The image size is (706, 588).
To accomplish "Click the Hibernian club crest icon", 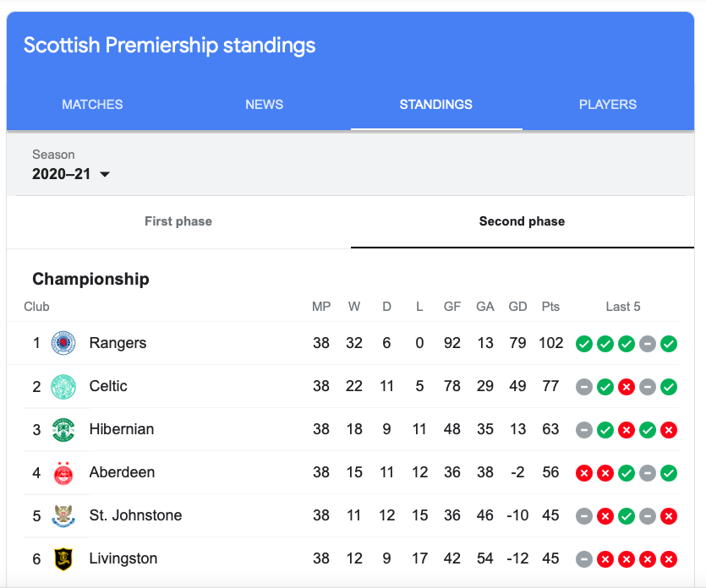I will (63, 429).
